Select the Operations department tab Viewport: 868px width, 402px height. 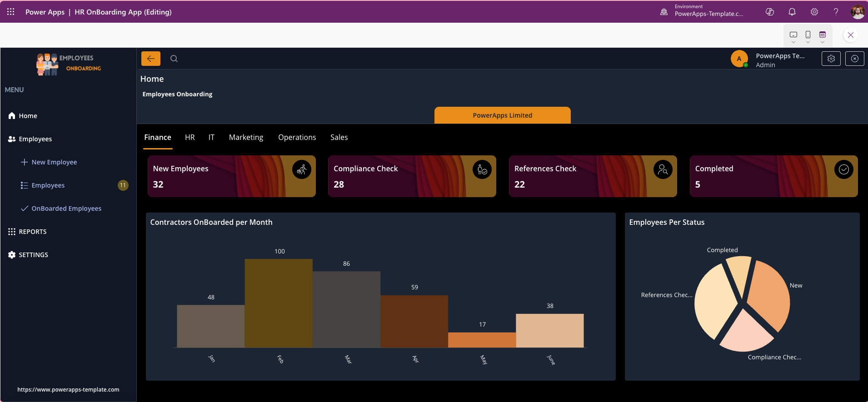click(297, 137)
